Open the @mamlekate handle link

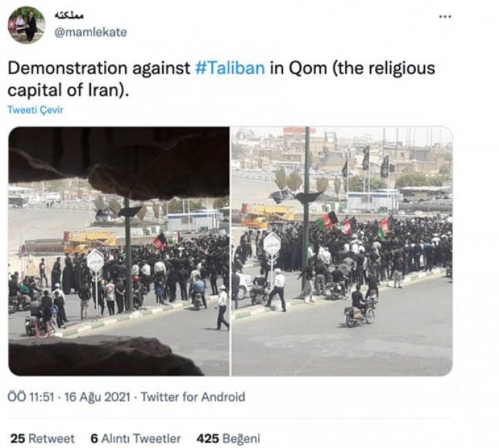pos(91,32)
